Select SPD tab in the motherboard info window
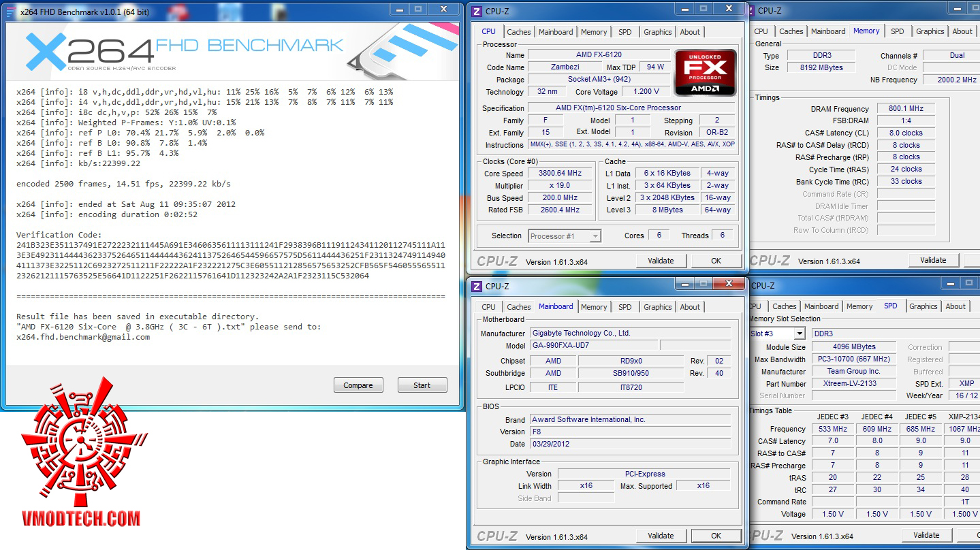 [x=625, y=307]
